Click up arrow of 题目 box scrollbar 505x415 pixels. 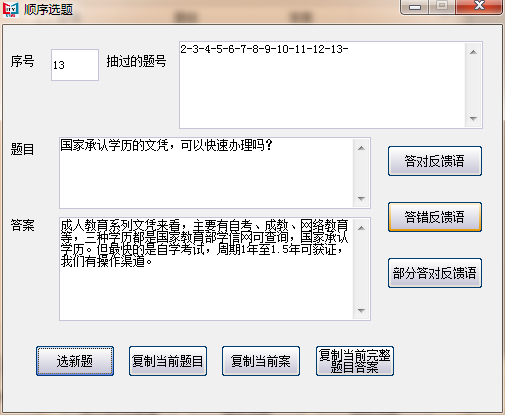(361, 148)
